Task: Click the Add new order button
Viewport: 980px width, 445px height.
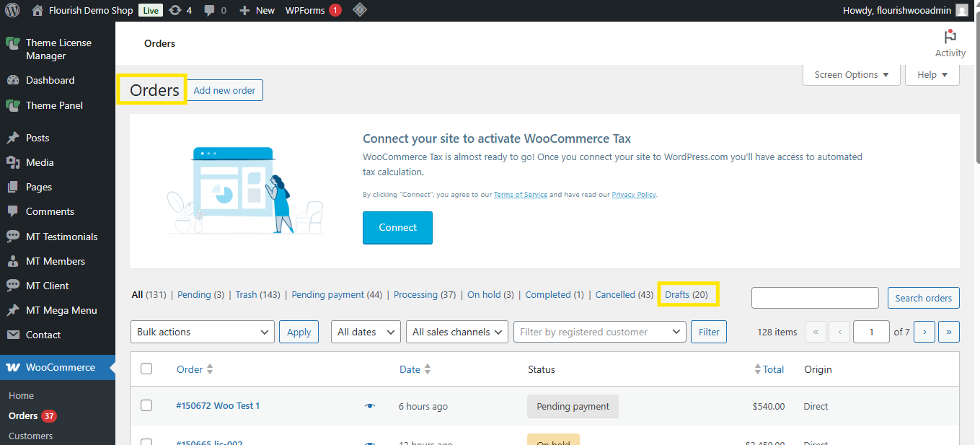Action: [x=224, y=90]
